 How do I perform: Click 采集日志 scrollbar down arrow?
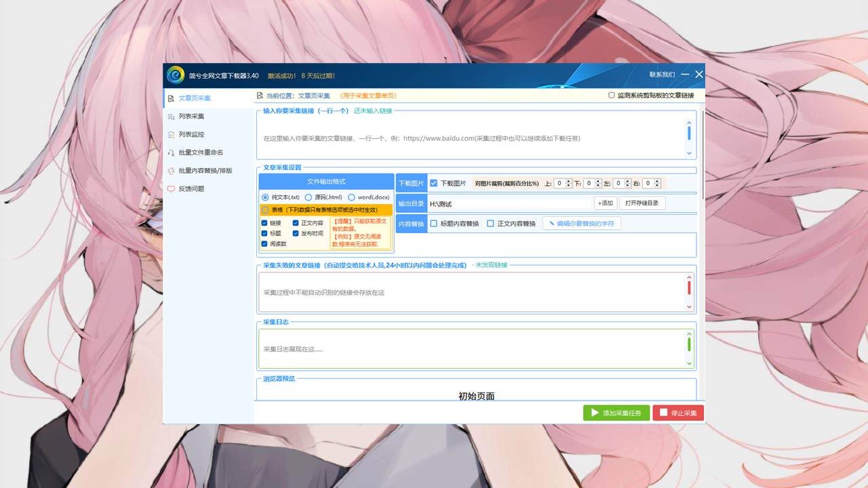[690, 364]
